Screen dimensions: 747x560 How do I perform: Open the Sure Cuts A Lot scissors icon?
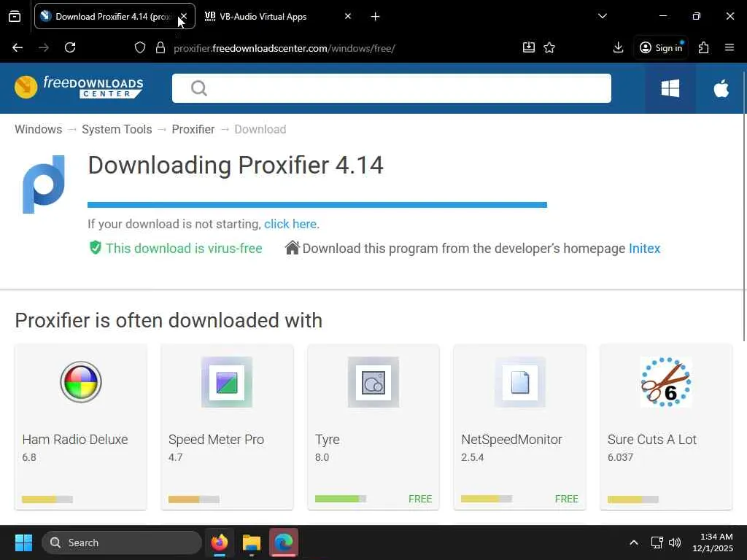(666, 382)
